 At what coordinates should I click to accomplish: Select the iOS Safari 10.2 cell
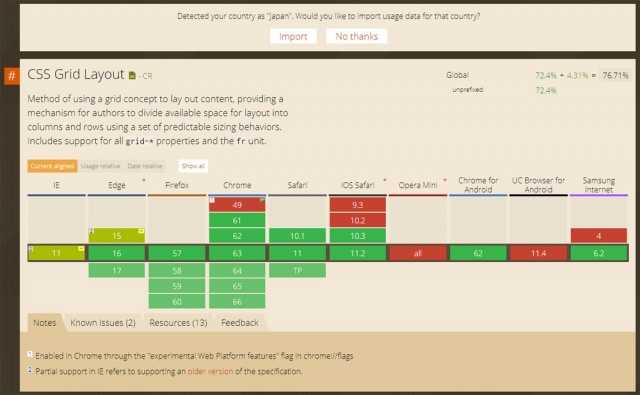point(358,220)
